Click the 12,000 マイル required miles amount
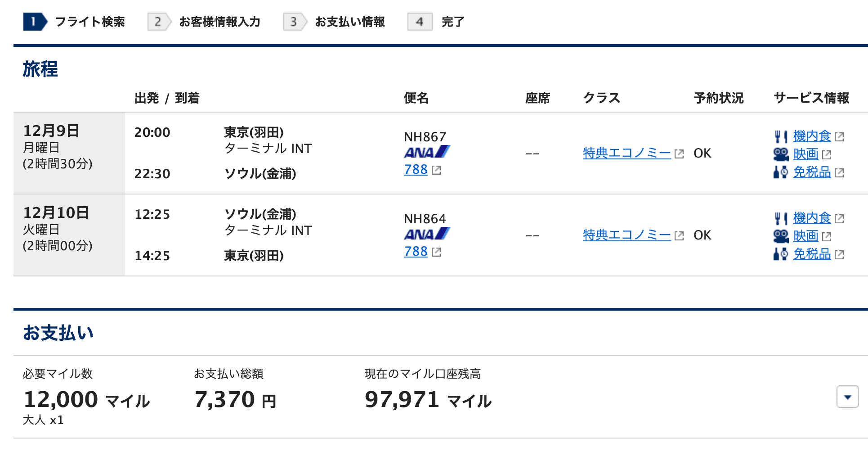868x461 pixels. pos(86,400)
